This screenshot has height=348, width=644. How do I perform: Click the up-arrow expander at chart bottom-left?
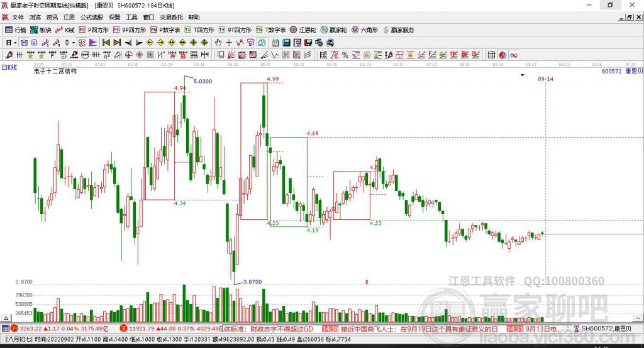coord(6,318)
